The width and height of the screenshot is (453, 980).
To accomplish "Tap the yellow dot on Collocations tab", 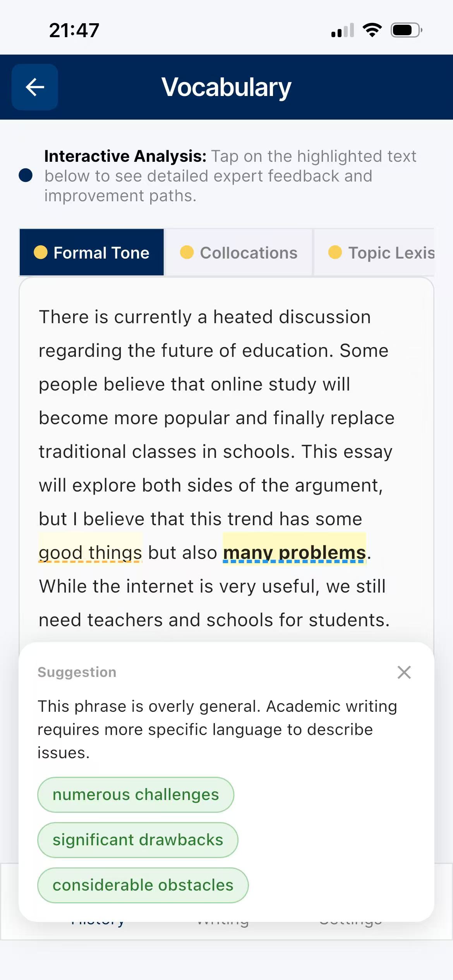I will pyautogui.click(x=187, y=252).
